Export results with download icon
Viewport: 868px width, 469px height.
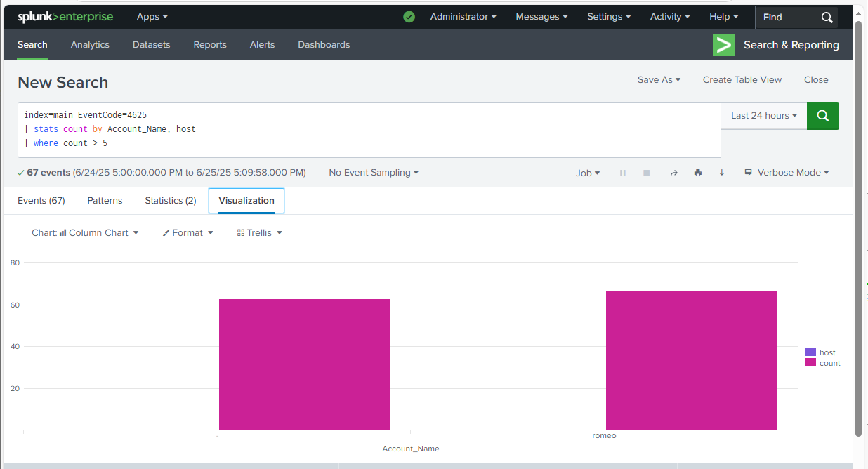(x=721, y=173)
